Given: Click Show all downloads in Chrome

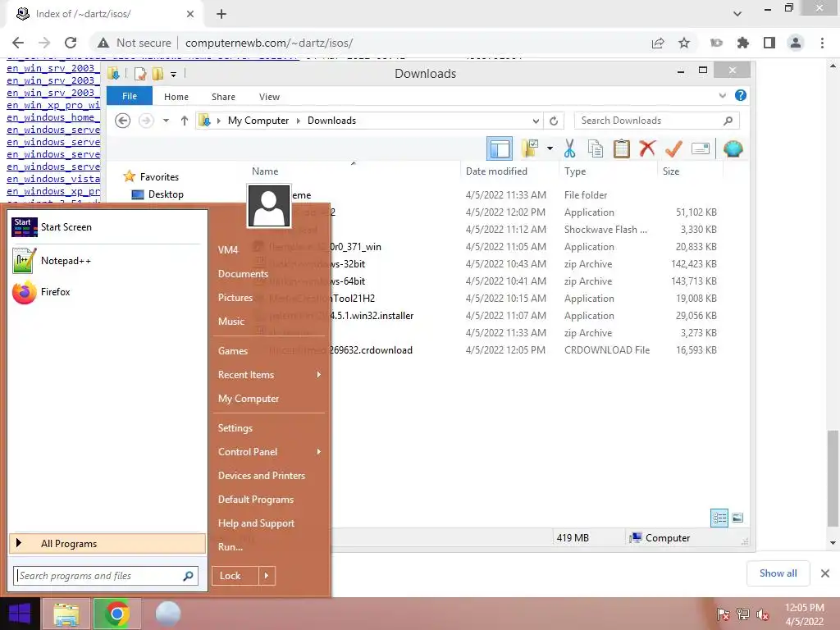Looking at the screenshot, I should [778, 573].
